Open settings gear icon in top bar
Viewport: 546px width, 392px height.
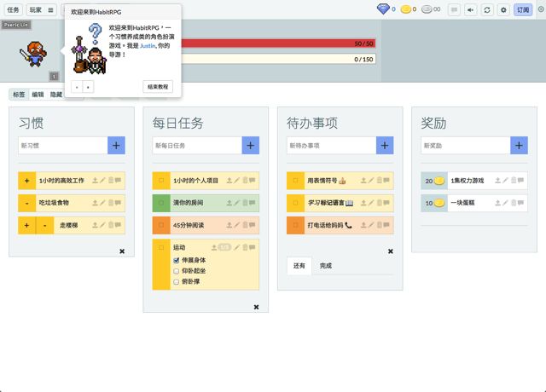503,9
